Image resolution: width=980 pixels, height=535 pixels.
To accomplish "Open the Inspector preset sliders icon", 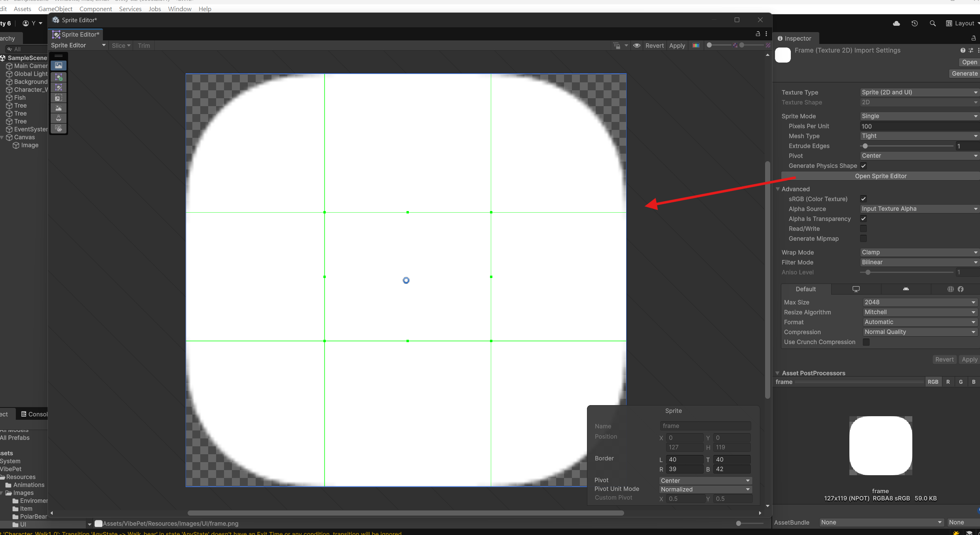I will tap(971, 50).
